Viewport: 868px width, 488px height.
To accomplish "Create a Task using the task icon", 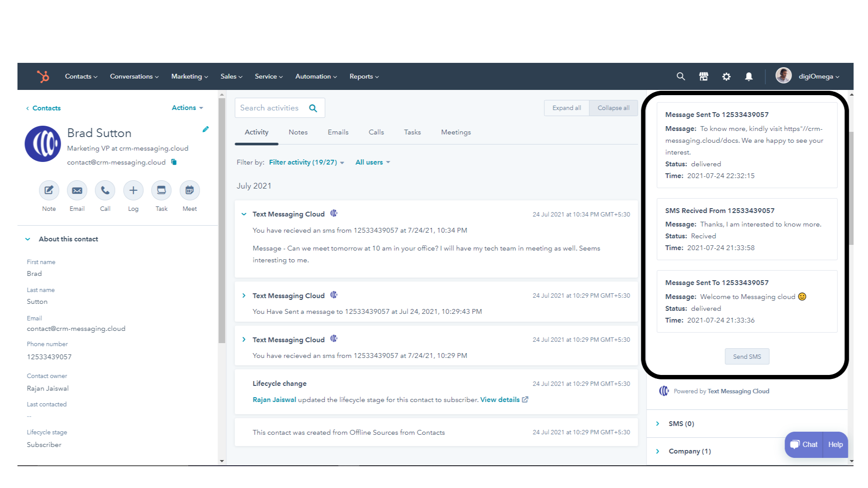I will [161, 190].
